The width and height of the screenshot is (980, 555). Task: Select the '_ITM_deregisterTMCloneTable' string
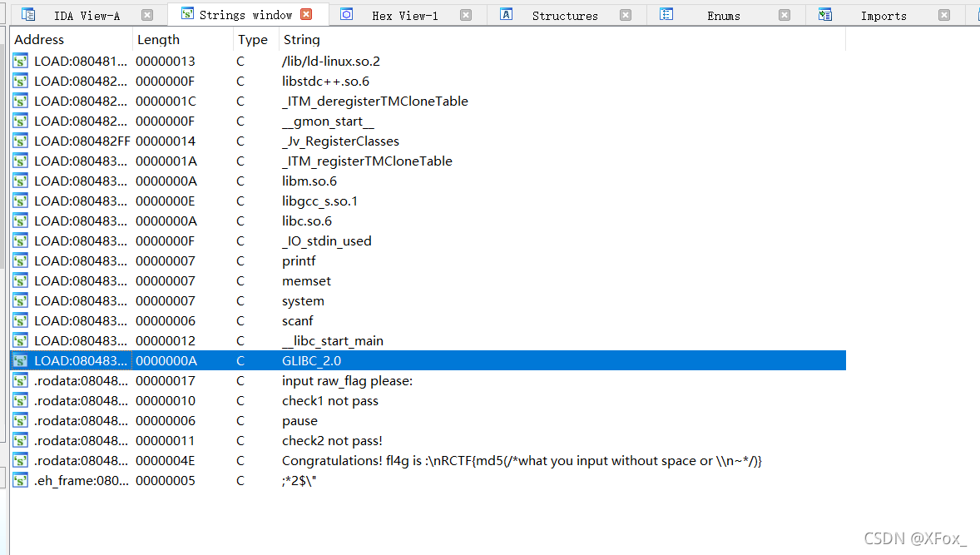(375, 102)
